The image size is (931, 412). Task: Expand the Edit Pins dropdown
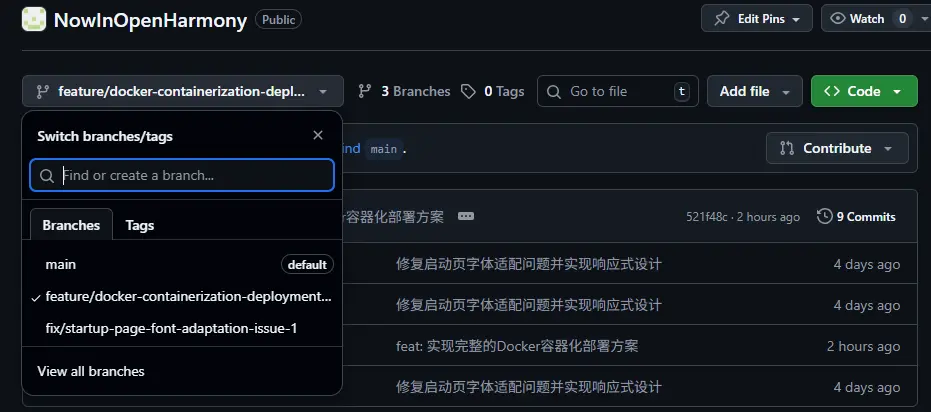[796, 19]
